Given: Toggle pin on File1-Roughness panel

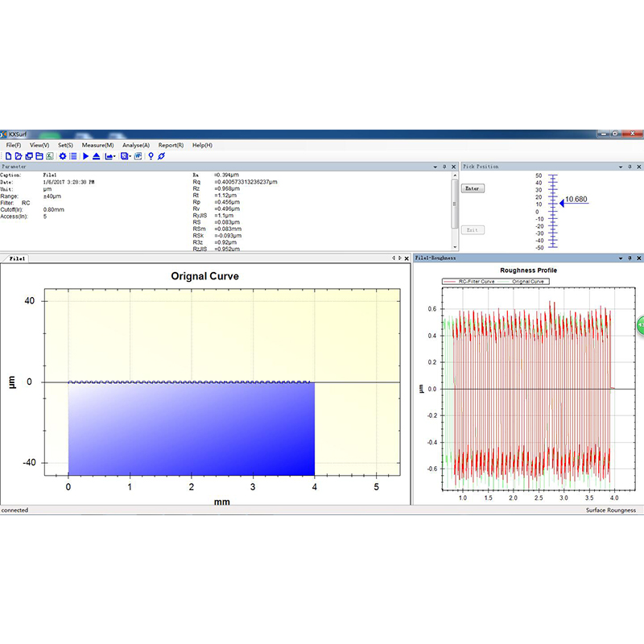Looking at the screenshot, I should coord(629,258).
